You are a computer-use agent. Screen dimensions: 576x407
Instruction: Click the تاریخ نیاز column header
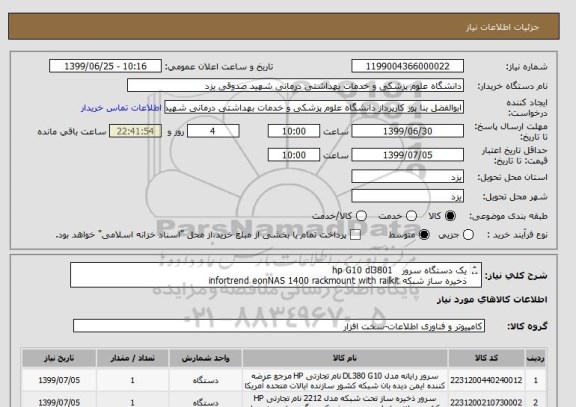point(59,358)
